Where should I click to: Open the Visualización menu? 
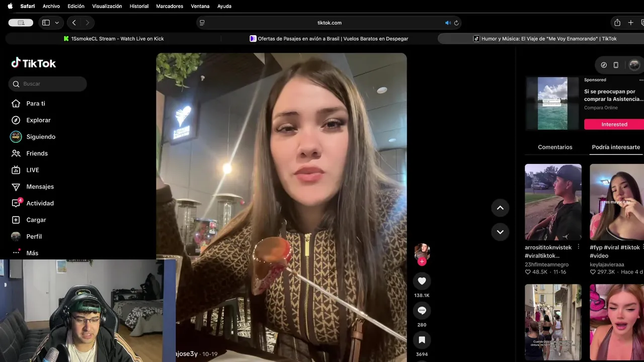pyautogui.click(x=107, y=6)
